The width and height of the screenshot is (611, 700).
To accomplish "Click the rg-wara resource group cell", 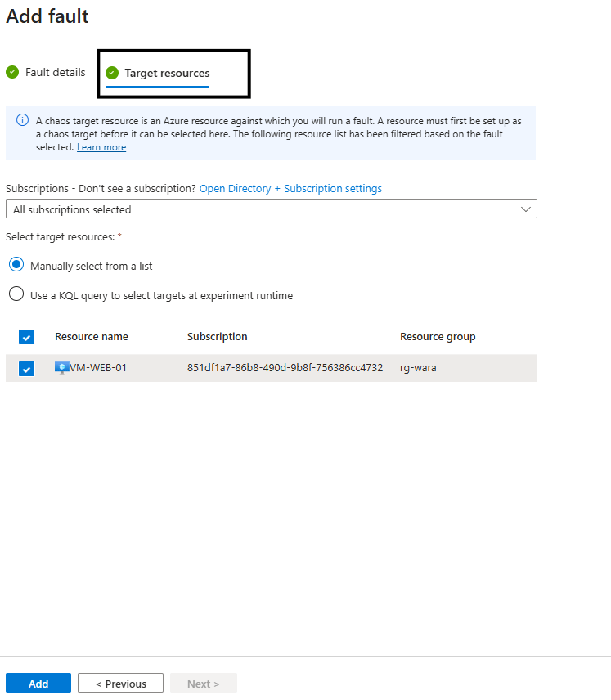I will [x=418, y=368].
